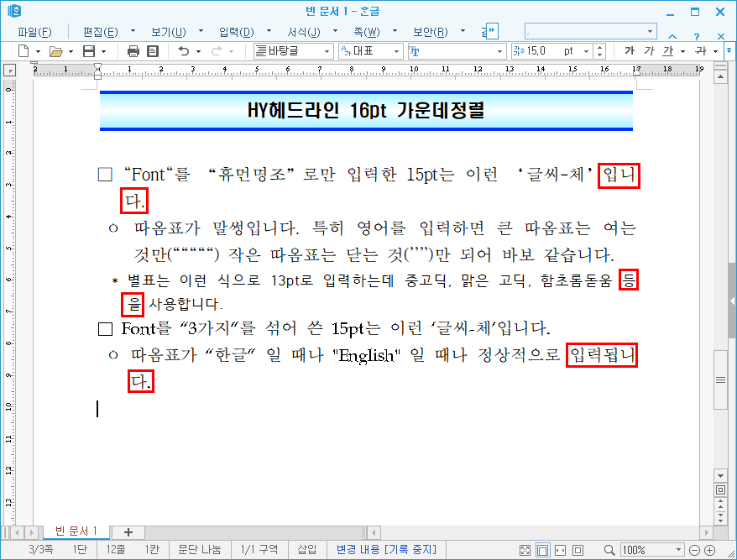
Task: Open underline style dropdown arrow
Action: [683, 51]
